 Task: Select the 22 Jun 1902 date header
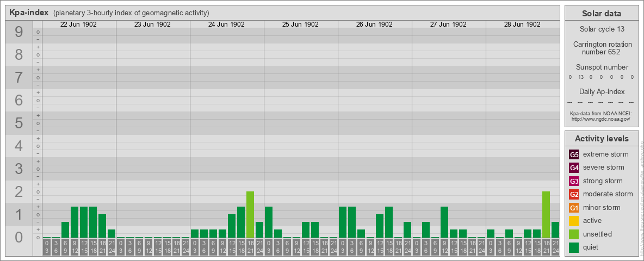[x=78, y=24]
